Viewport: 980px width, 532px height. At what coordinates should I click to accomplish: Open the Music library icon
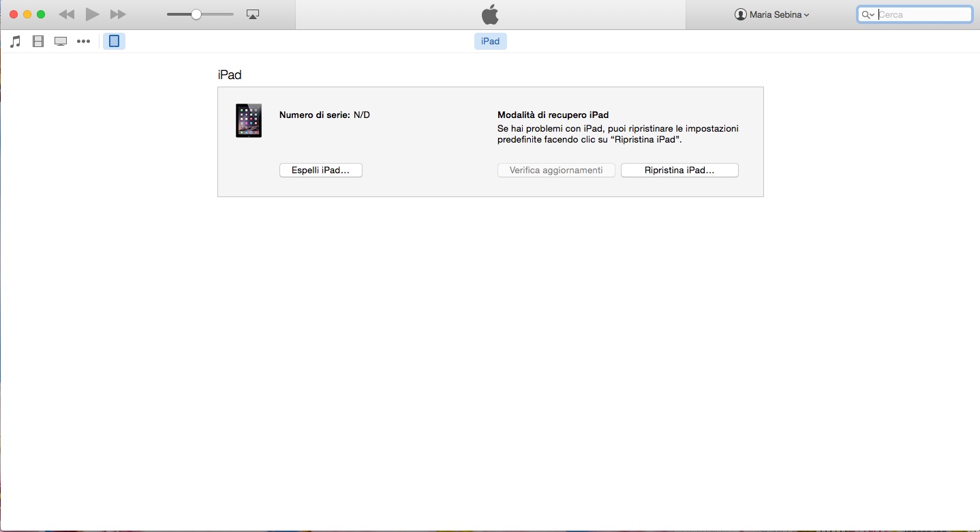pyautogui.click(x=15, y=42)
